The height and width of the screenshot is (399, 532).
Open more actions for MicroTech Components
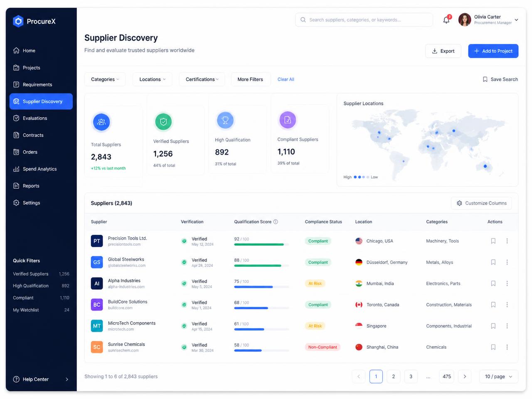point(507,326)
